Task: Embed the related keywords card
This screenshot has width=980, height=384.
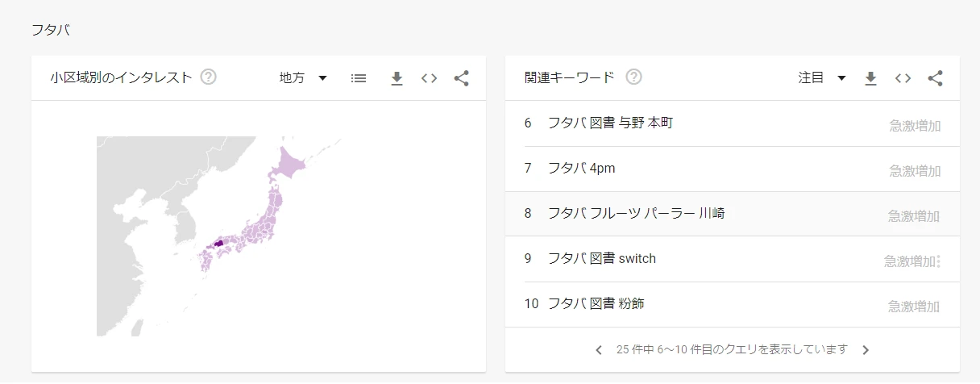Action: [903, 78]
